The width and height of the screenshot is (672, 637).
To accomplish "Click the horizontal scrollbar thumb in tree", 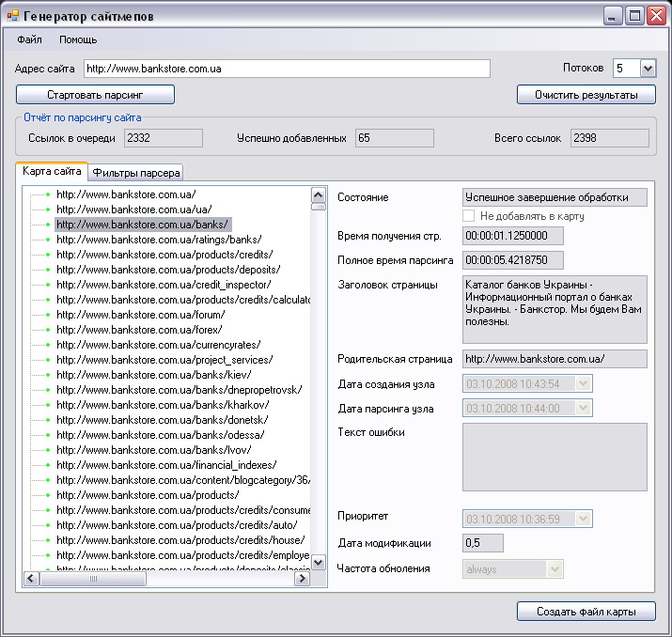I will (x=93, y=579).
